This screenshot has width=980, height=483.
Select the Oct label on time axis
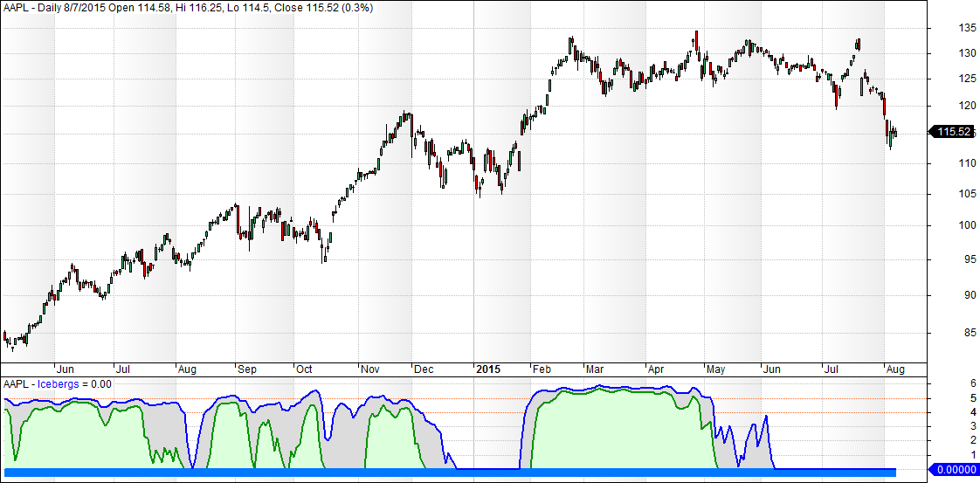304,369
